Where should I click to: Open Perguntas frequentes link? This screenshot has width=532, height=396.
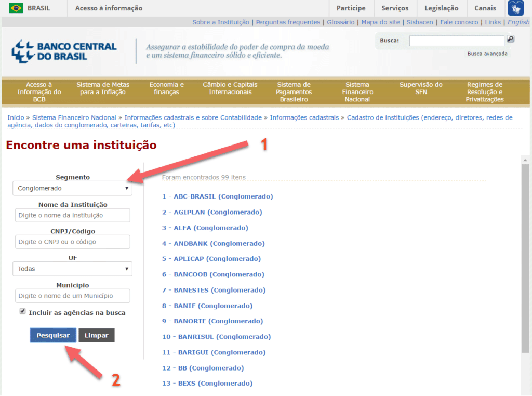coord(288,22)
